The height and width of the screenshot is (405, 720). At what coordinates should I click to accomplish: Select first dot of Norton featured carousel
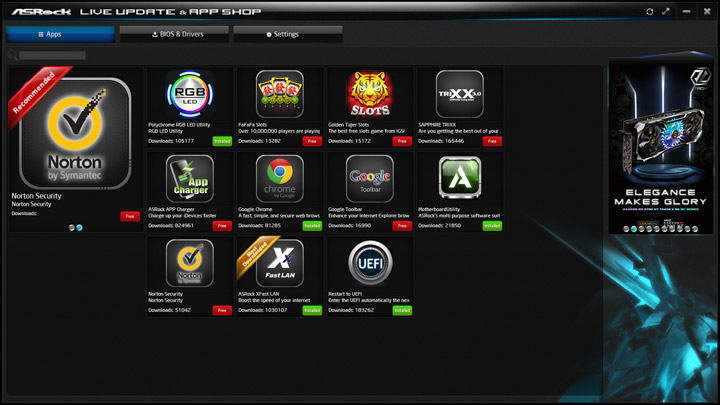[72, 228]
